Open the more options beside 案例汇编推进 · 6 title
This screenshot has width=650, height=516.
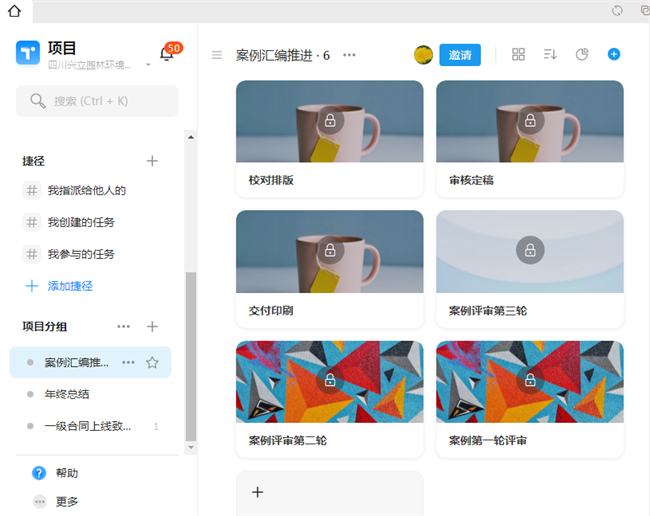tap(349, 55)
